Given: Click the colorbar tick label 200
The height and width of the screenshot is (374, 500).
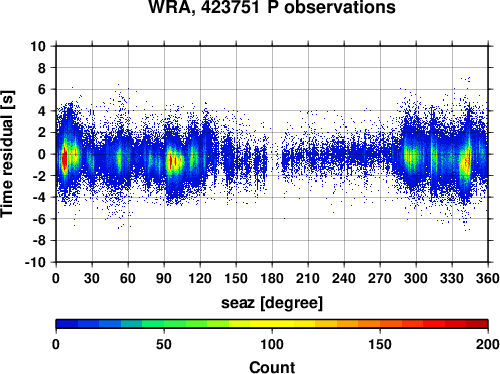Looking at the screenshot, I should (488, 344).
